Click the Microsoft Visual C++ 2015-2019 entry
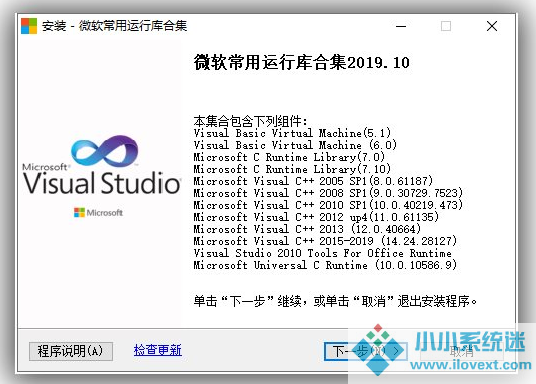 click(325, 241)
